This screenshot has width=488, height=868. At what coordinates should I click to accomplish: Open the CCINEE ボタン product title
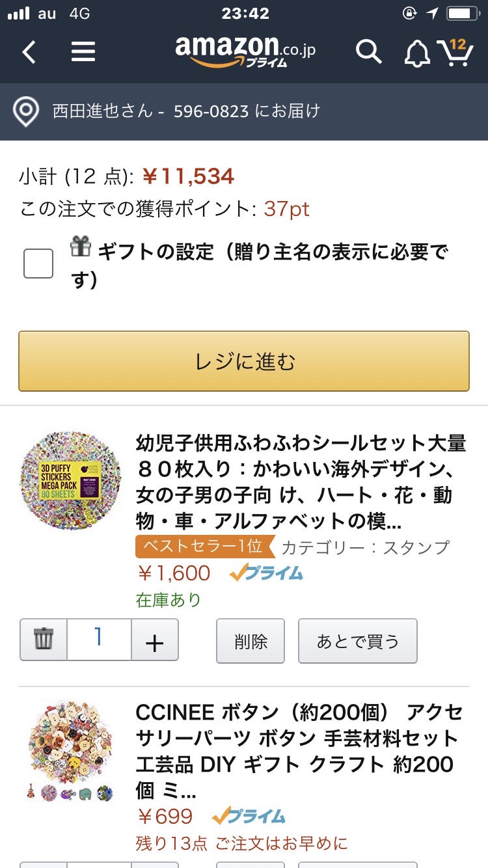point(298,751)
